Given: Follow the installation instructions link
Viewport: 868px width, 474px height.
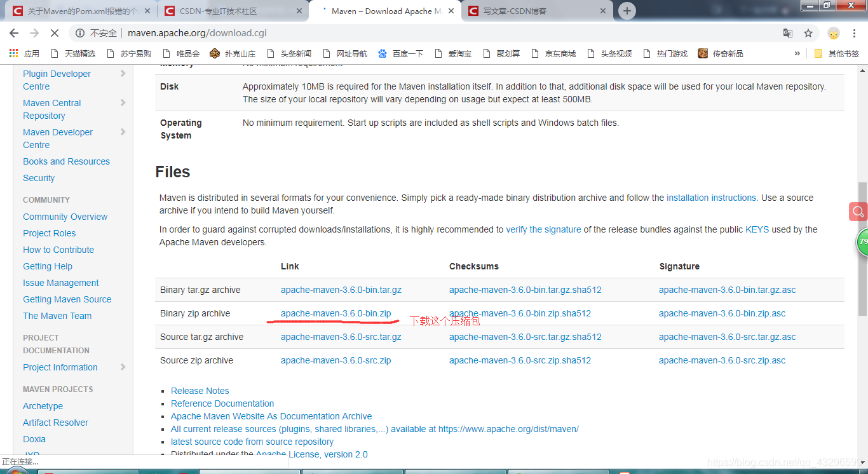Looking at the screenshot, I should (711, 198).
